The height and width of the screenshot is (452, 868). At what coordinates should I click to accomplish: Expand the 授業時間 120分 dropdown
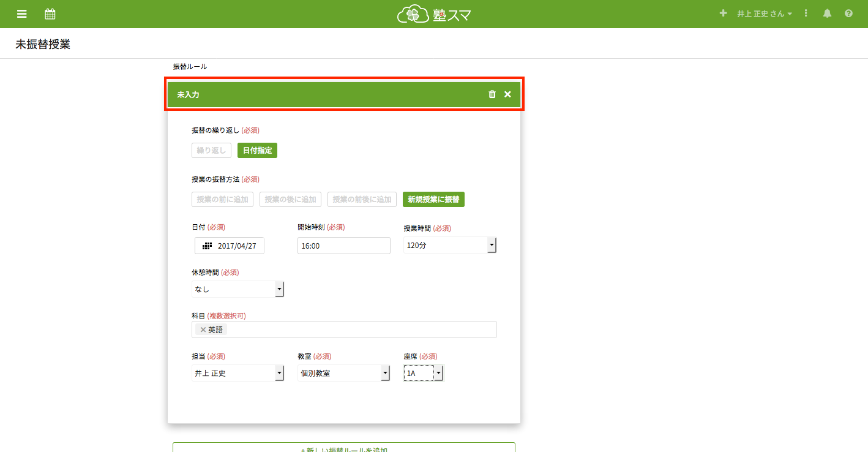coord(449,246)
